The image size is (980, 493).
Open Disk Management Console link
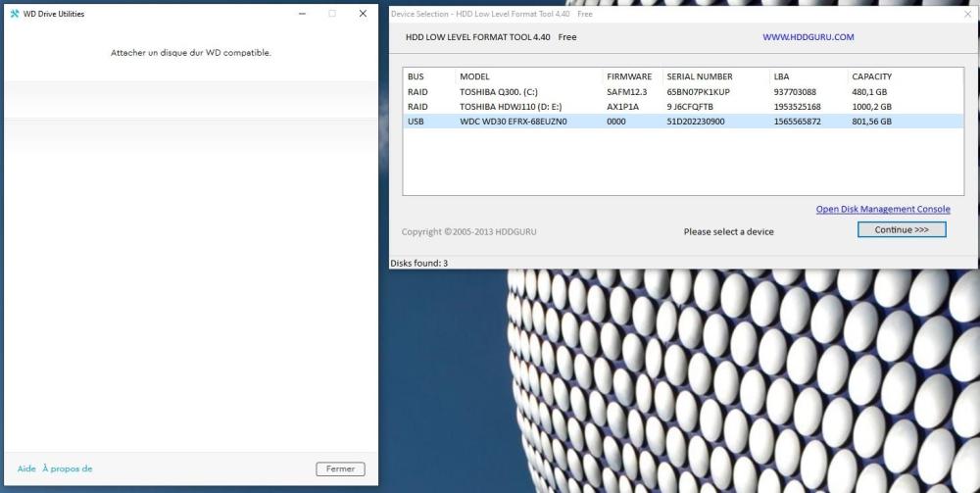pos(883,210)
